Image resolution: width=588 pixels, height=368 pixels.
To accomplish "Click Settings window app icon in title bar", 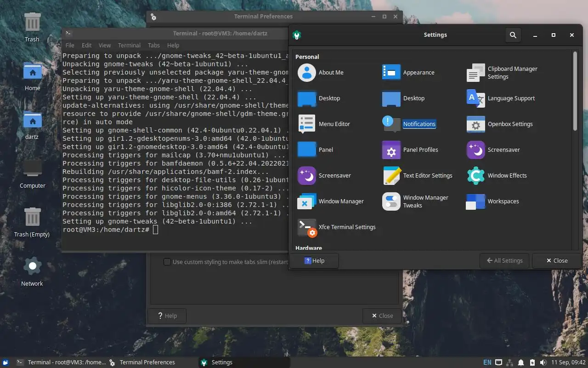I will click(x=297, y=35).
